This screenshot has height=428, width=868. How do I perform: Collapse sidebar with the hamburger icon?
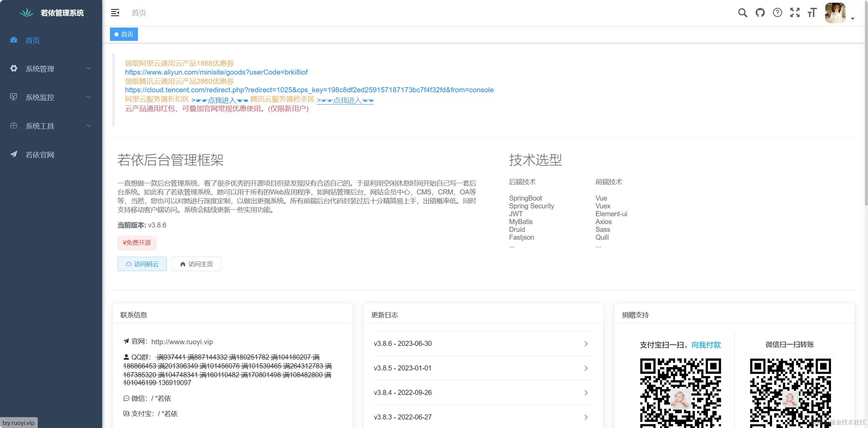click(115, 13)
